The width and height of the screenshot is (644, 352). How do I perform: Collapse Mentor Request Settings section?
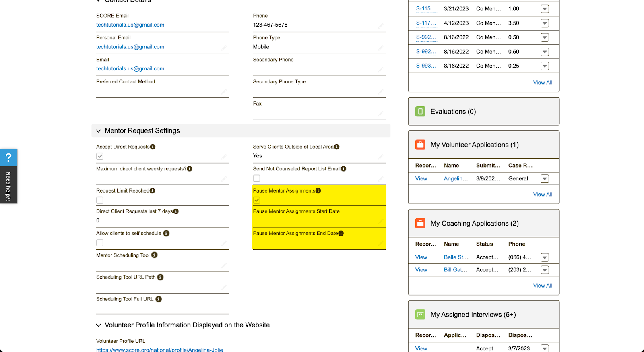click(x=99, y=131)
